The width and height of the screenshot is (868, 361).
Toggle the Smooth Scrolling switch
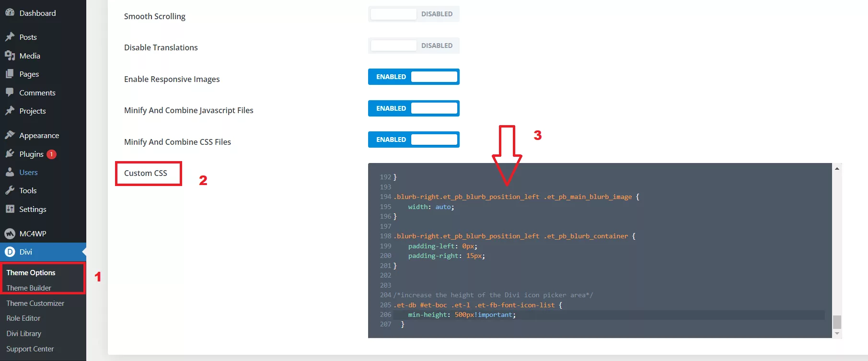click(x=414, y=14)
